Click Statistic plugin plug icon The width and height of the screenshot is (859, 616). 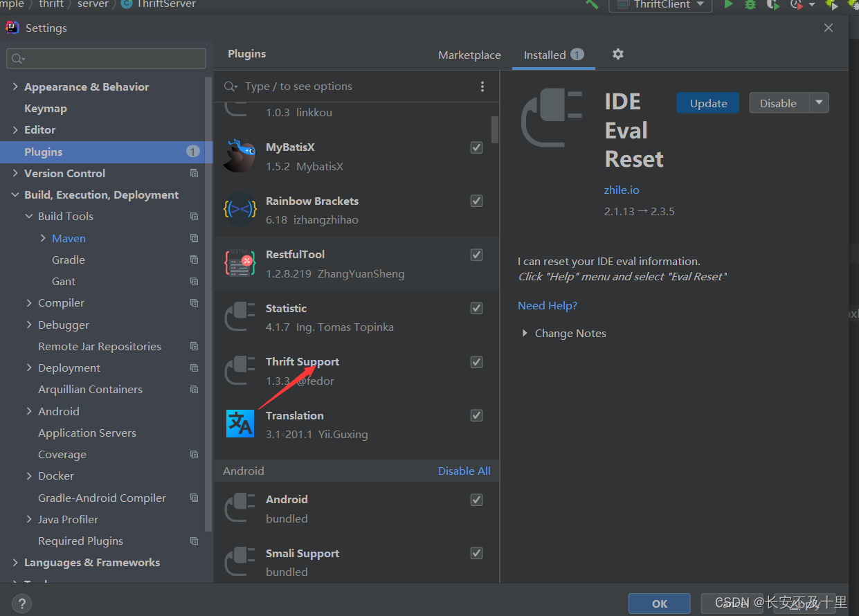240,317
